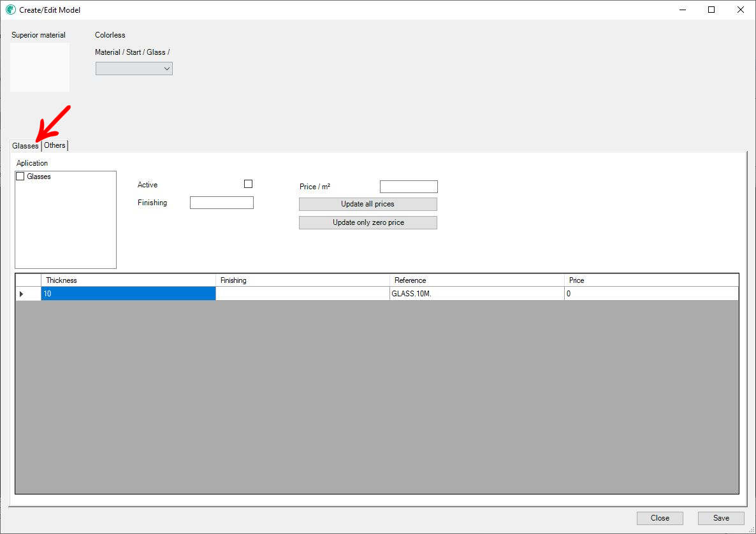Select the Price cell showing 0
The image size is (756, 534).
coord(651,294)
